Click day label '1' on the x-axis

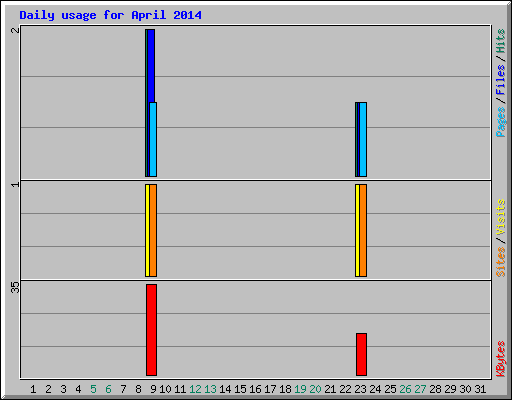point(33,389)
